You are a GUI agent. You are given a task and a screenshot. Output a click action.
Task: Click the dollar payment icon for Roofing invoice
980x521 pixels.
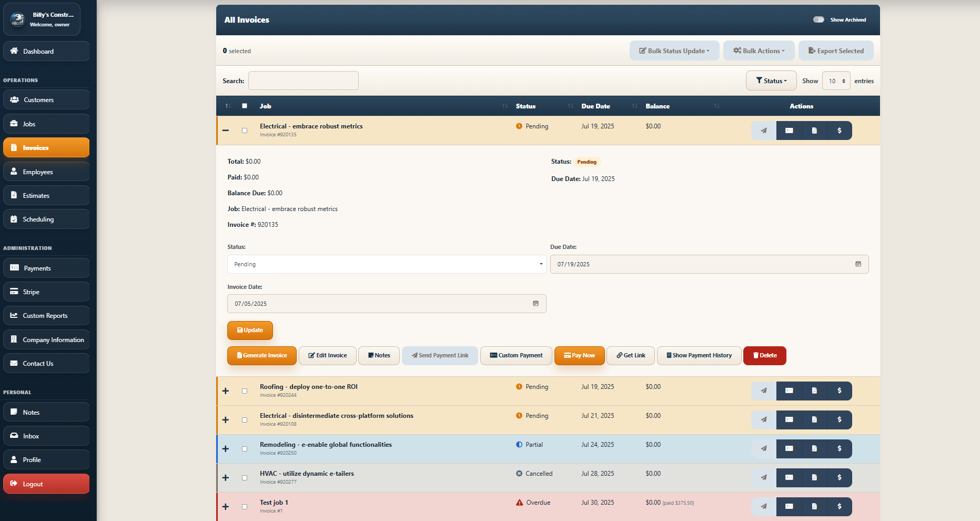point(839,391)
